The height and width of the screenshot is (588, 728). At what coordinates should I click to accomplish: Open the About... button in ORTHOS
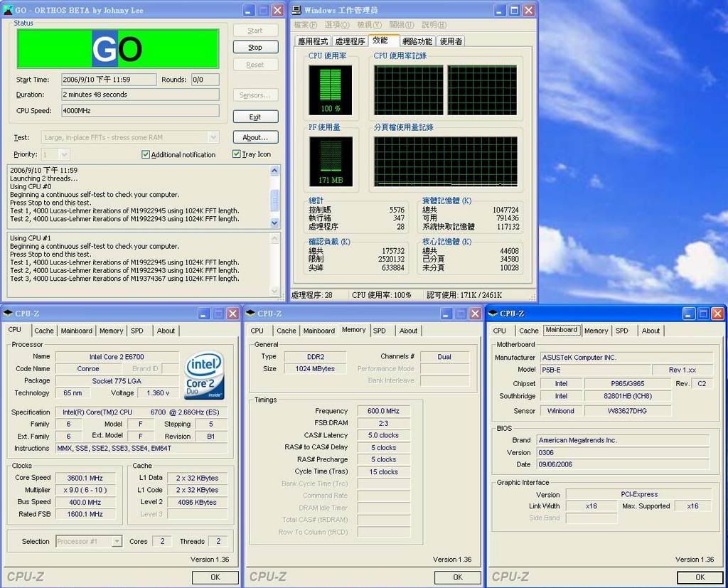pos(255,137)
